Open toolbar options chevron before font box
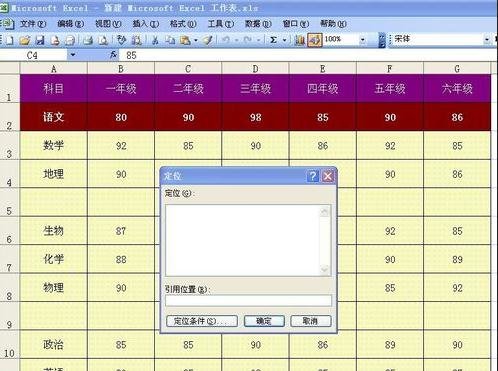Viewport: 498px width, 371px height. (x=382, y=40)
